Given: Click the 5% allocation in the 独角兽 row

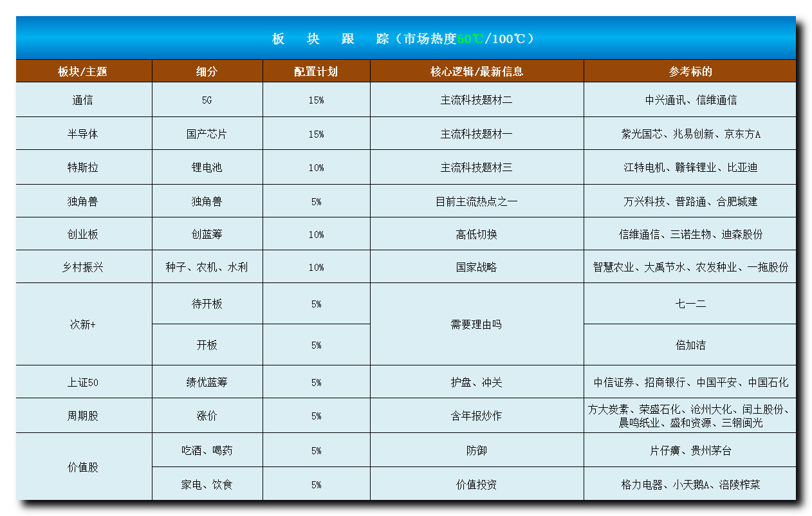Looking at the screenshot, I should [x=316, y=201].
